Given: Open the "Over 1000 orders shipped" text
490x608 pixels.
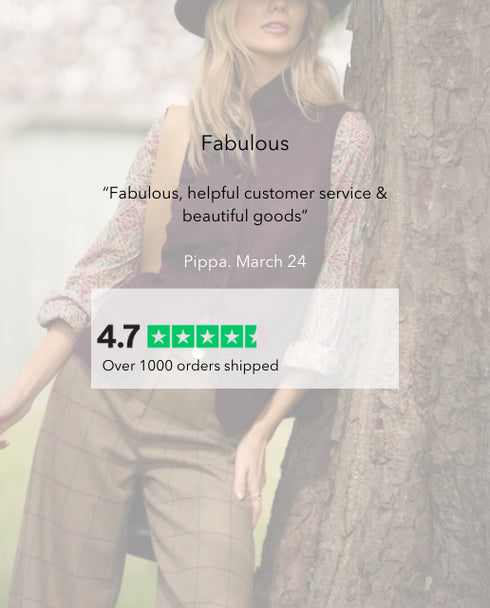Looking at the screenshot, I should click(190, 366).
